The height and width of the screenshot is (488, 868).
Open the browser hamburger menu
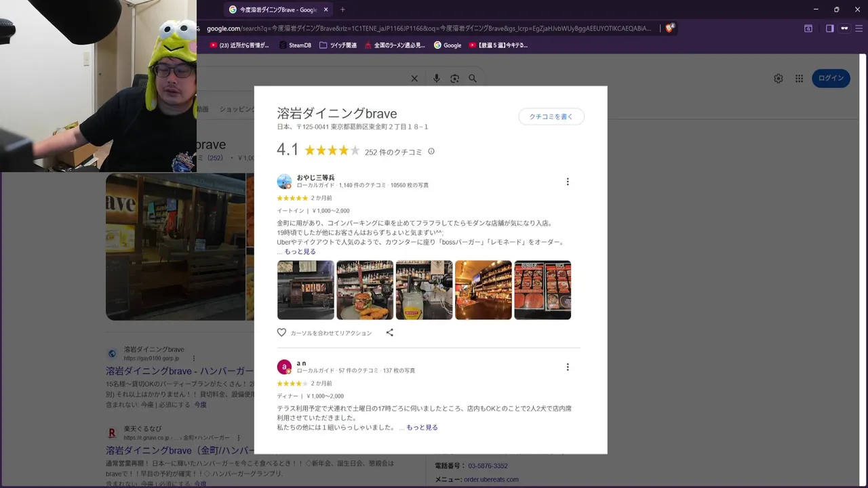859,28
